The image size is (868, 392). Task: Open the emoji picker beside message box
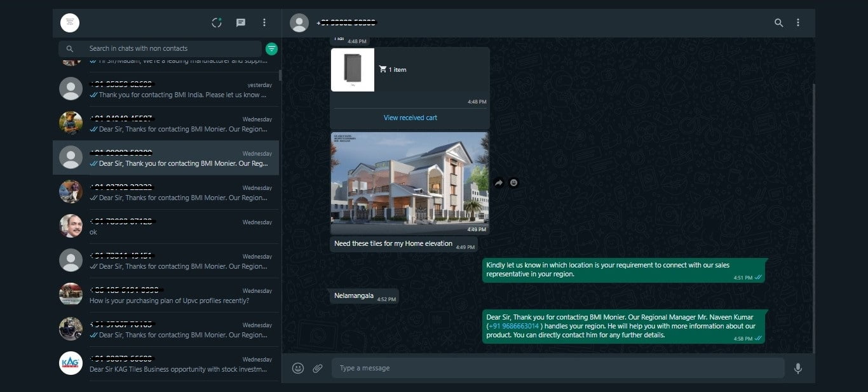(298, 368)
